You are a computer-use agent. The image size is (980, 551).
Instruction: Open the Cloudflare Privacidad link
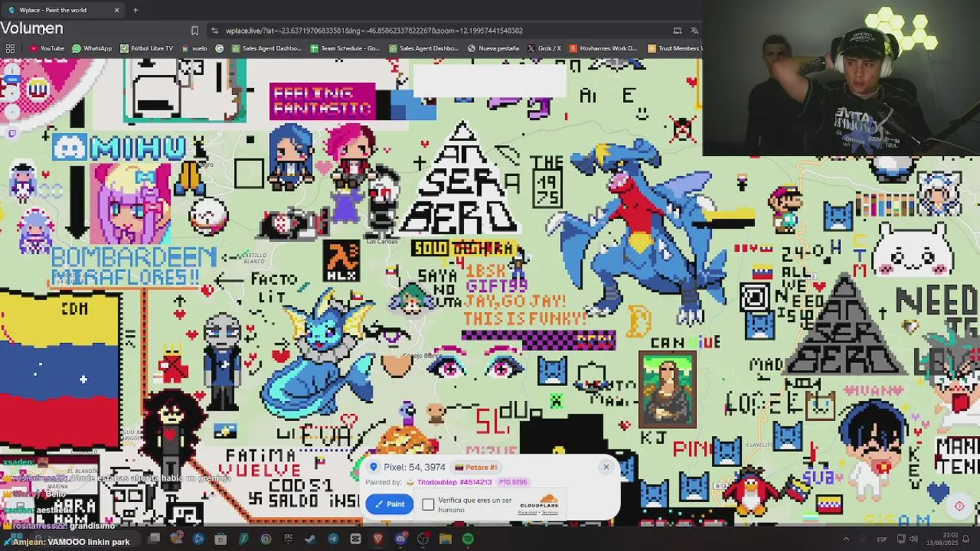[x=528, y=513]
